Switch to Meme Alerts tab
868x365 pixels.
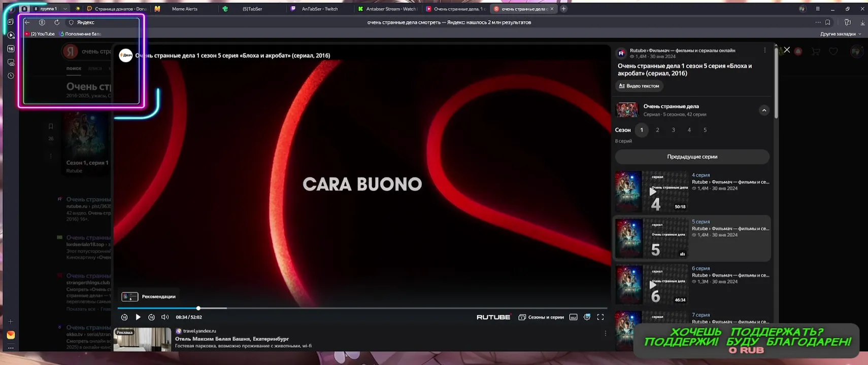click(185, 9)
